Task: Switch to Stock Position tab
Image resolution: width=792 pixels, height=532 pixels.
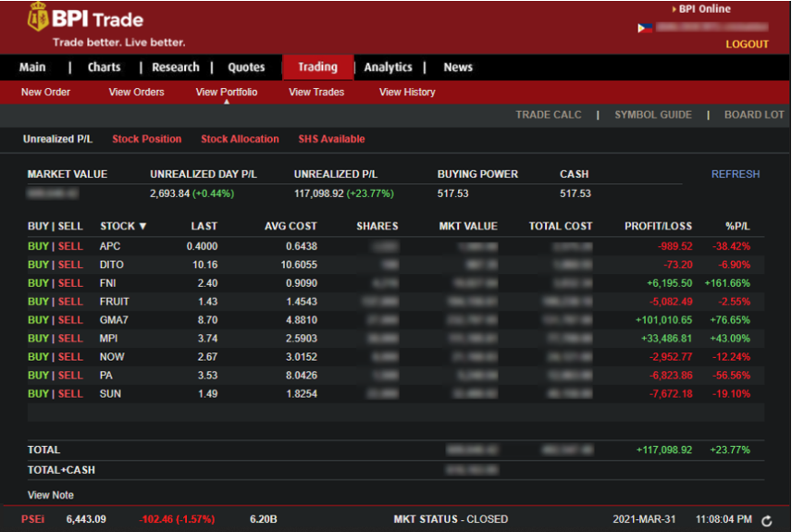Action: click(146, 139)
